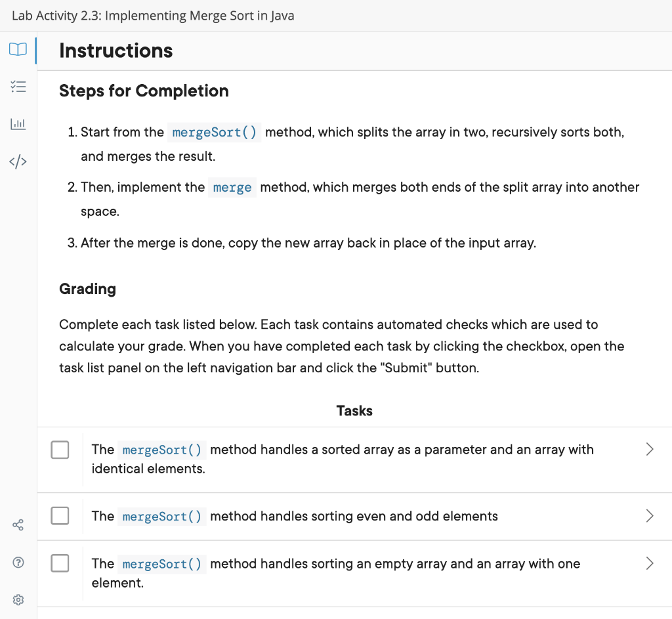Image resolution: width=672 pixels, height=619 pixels.
Task: Expand the even and odd elements task
Action: [650, 516]
